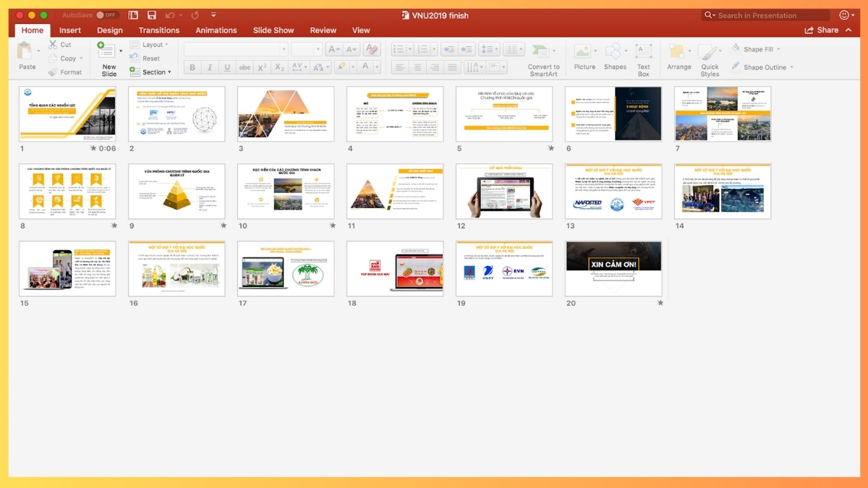Expand the Section dropdown
The height and width of the screenshot is (488, 868).
pyautogui.click(x=151, y=72)
